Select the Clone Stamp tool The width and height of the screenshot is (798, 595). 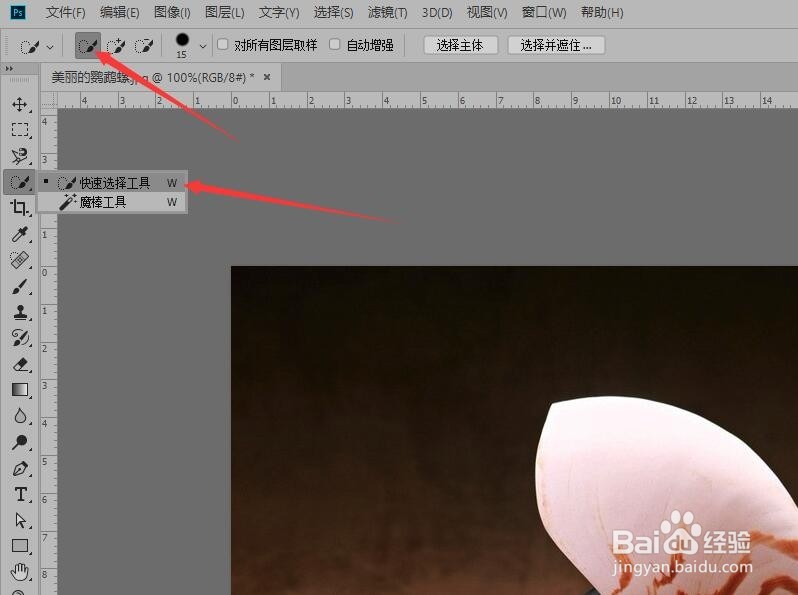click(x=20, y=312)
